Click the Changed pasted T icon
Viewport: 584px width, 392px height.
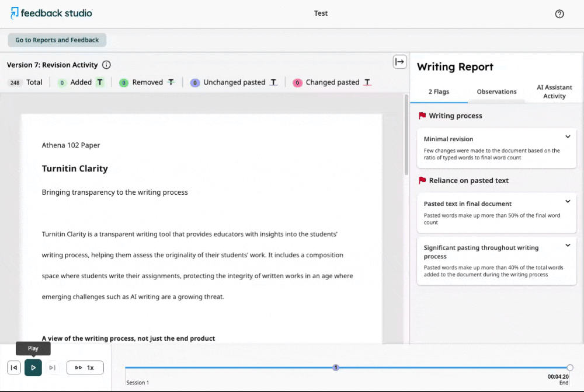[367, 82]
